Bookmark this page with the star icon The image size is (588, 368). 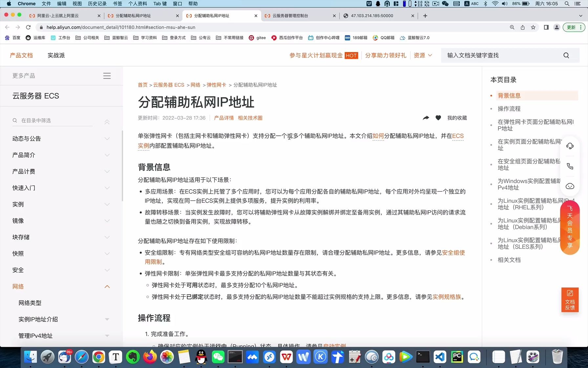coord(533,27)
